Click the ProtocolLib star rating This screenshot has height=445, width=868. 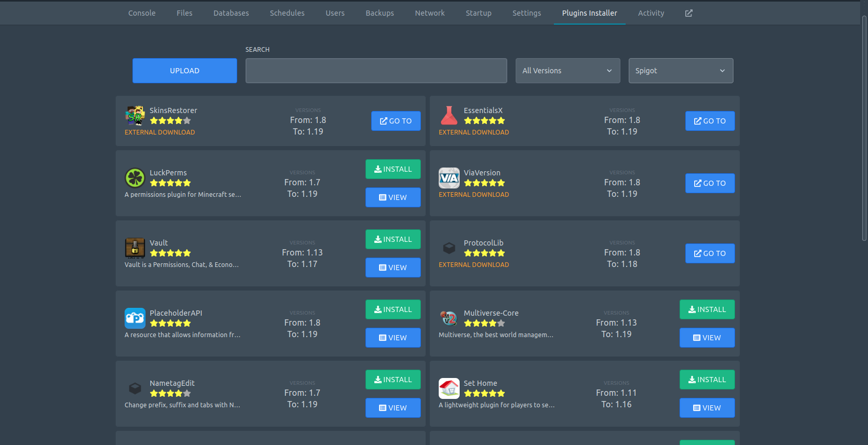coord(484,253)
